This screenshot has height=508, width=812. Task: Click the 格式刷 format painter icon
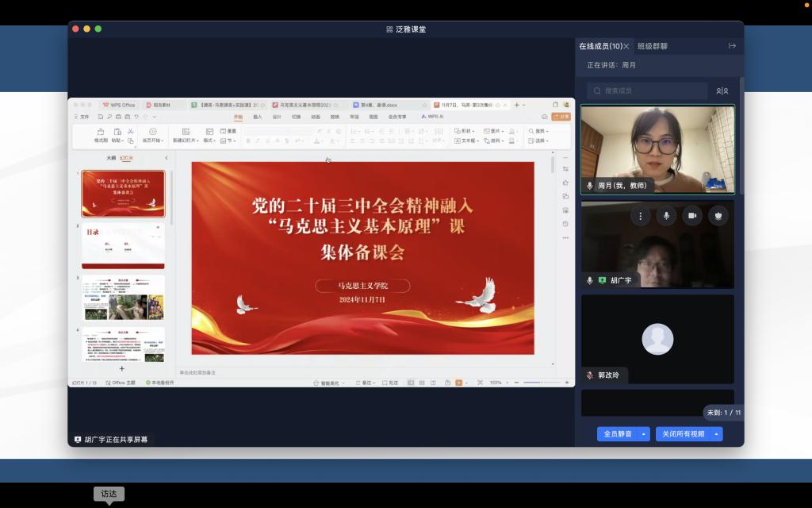click(101, 135)
